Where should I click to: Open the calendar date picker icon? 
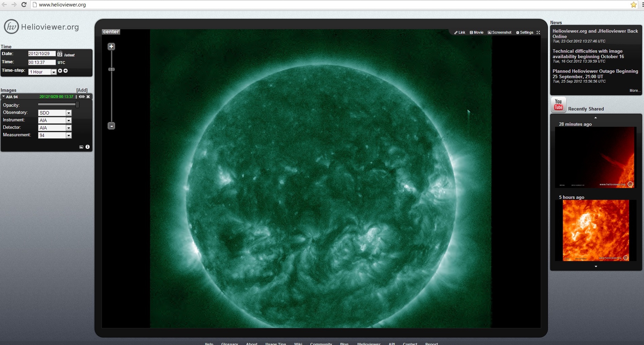pyautogui.click(x=60, y=54)
